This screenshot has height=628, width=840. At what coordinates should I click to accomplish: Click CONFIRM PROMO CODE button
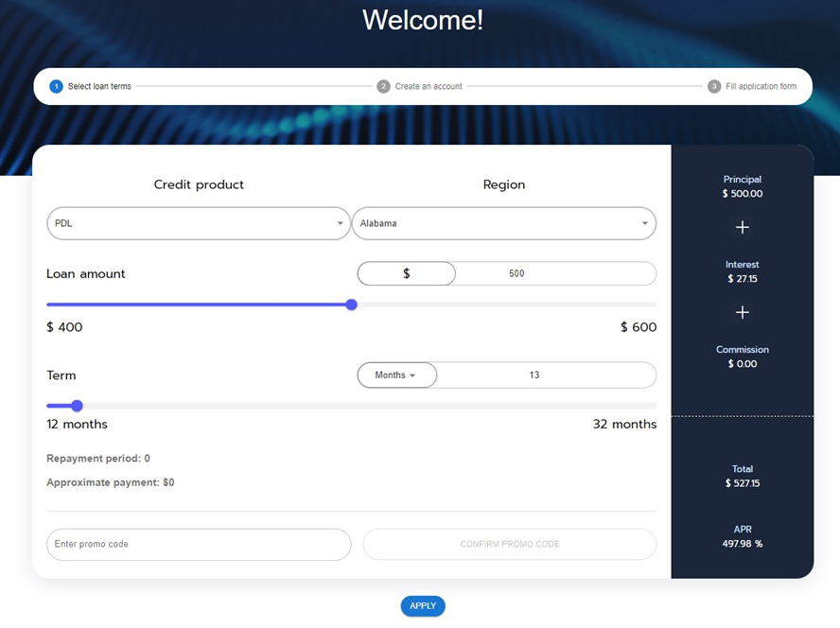pos(509,544)
